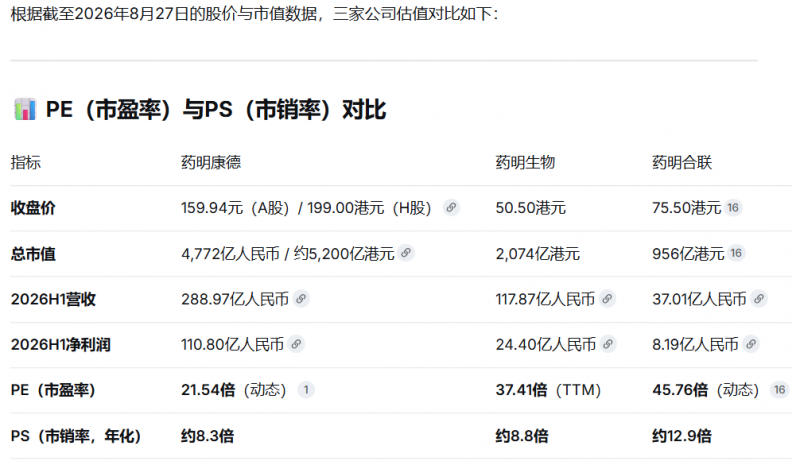Viewport: 800px width, 465px height.
Task: Click citation badge 1 next to 21.54倍
Action: coord(306,390)
